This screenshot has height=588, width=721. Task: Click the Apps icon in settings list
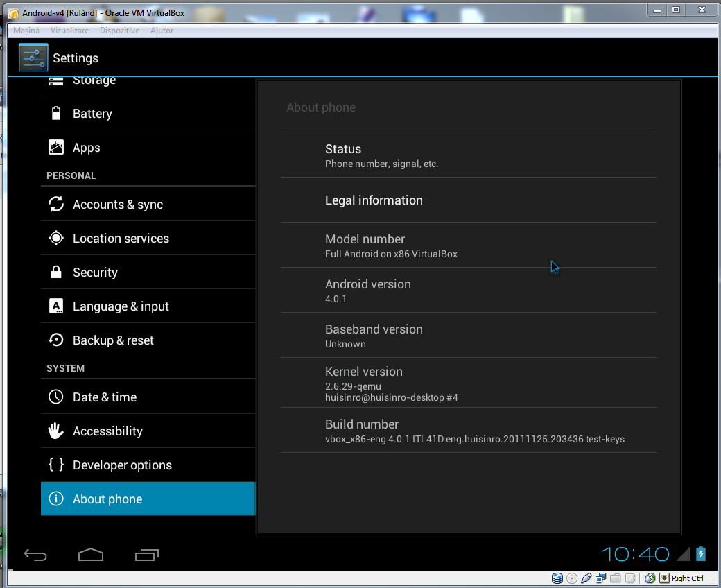click(x=56, y=148)
